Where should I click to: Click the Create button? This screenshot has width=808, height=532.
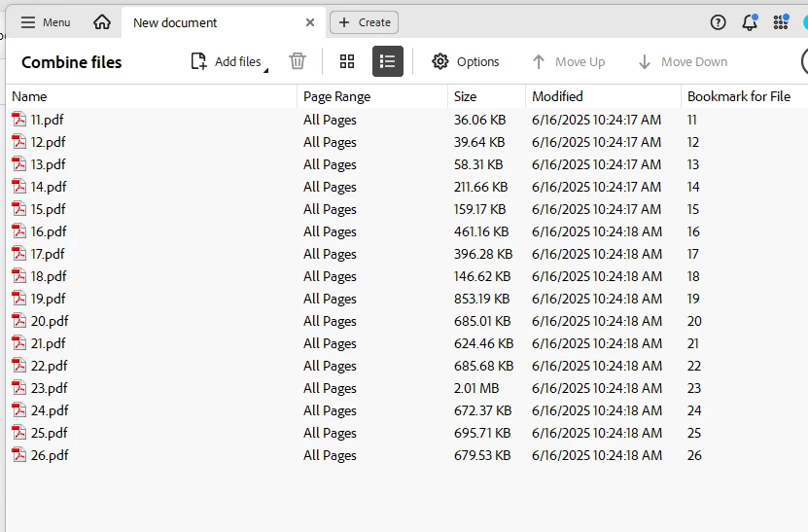pos(364,22)
